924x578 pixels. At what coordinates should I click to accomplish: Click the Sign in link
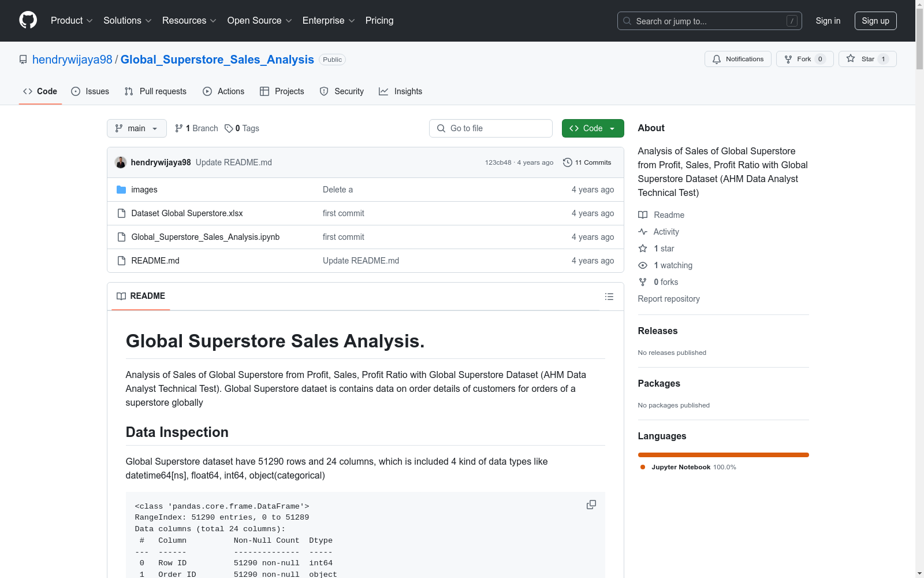[828, 21]
